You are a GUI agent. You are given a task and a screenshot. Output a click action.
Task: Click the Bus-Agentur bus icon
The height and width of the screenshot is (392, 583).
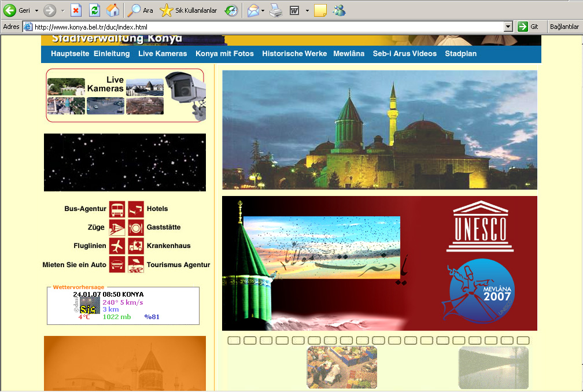[x=117, y=209]
